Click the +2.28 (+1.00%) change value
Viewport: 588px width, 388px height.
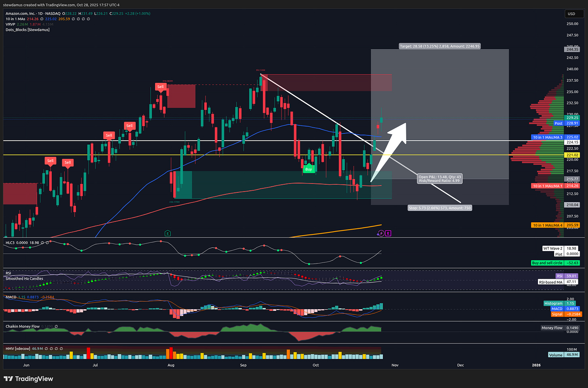137,13
